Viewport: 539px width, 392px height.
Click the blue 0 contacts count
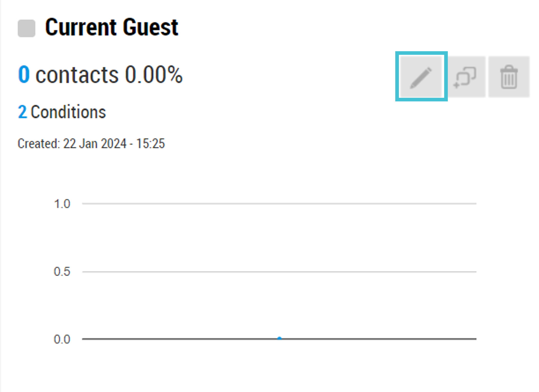click(x=24, y=74)
